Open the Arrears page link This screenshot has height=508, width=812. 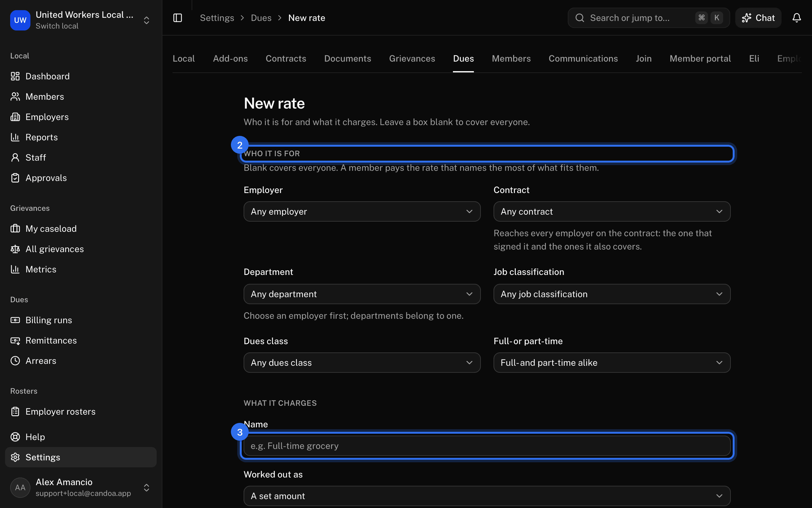click(x=81, y=360)
